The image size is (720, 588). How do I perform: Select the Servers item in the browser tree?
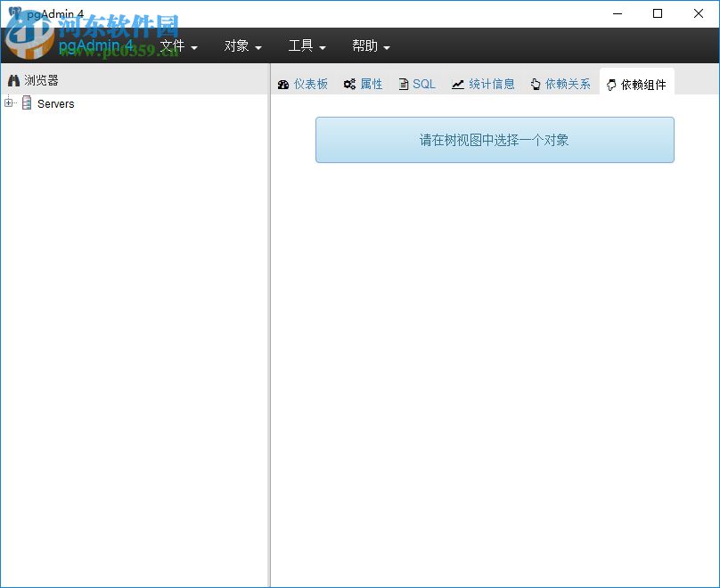55,103
